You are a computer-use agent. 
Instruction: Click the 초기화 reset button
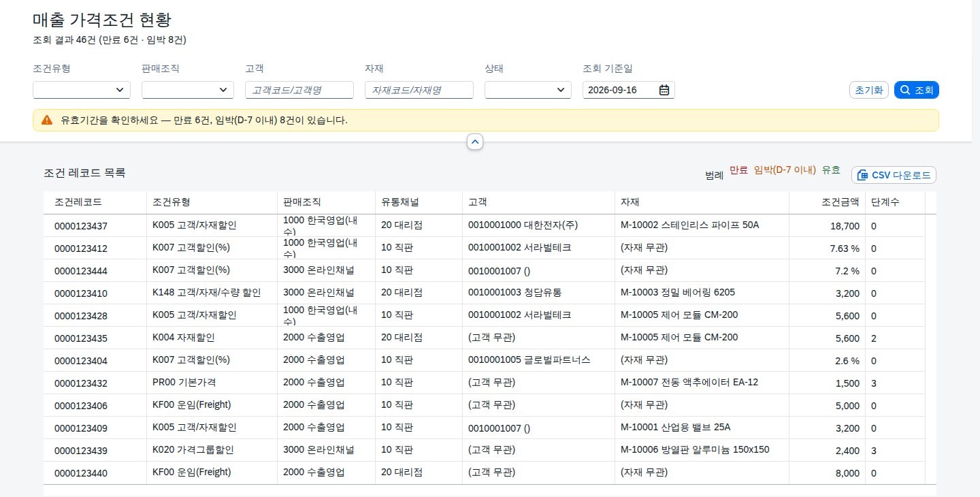pos(869,90)
